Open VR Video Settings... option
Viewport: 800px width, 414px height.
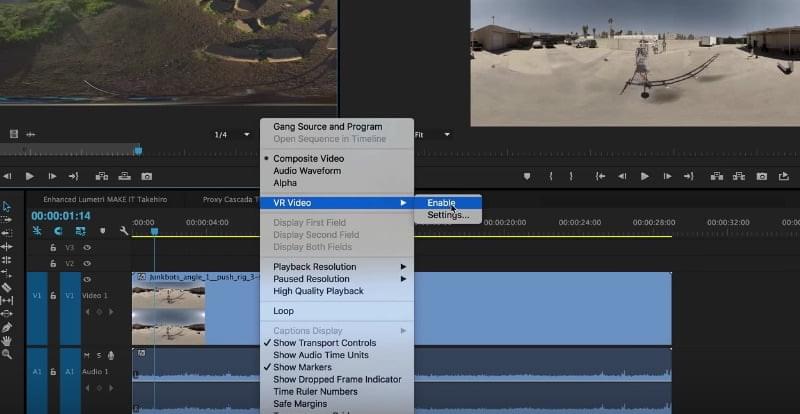448,215
